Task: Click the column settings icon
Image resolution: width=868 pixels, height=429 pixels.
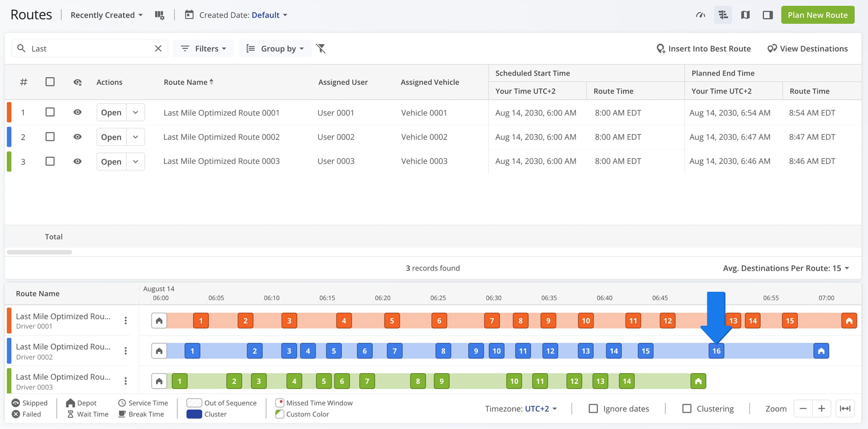Action: (159, 15)
